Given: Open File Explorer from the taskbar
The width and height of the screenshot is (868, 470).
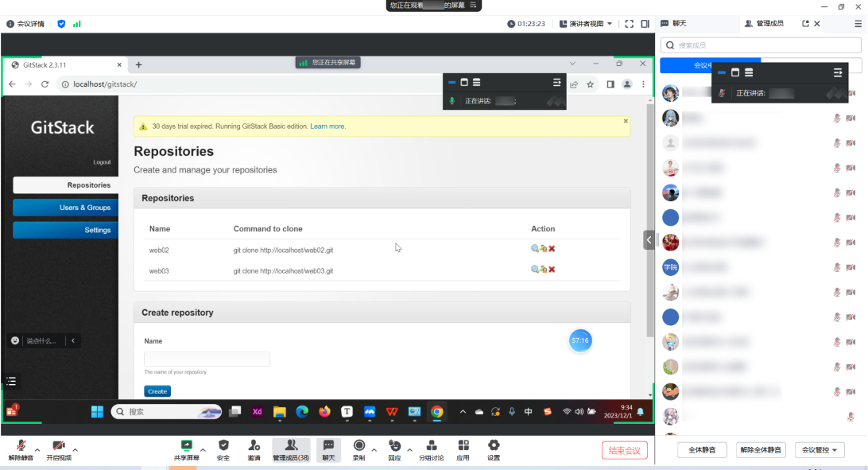Looking at the screenshot, I should pyautogui.click(x=280, y=411).
